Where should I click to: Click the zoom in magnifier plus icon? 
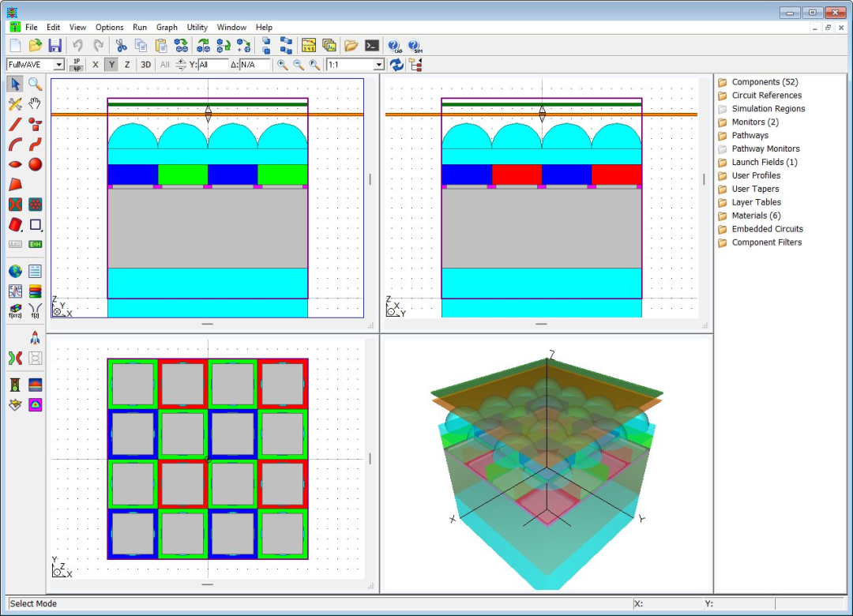click(282, 65)
